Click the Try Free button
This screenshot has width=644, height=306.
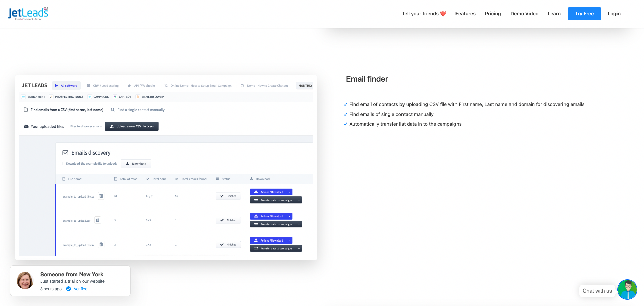pos(584,14)
